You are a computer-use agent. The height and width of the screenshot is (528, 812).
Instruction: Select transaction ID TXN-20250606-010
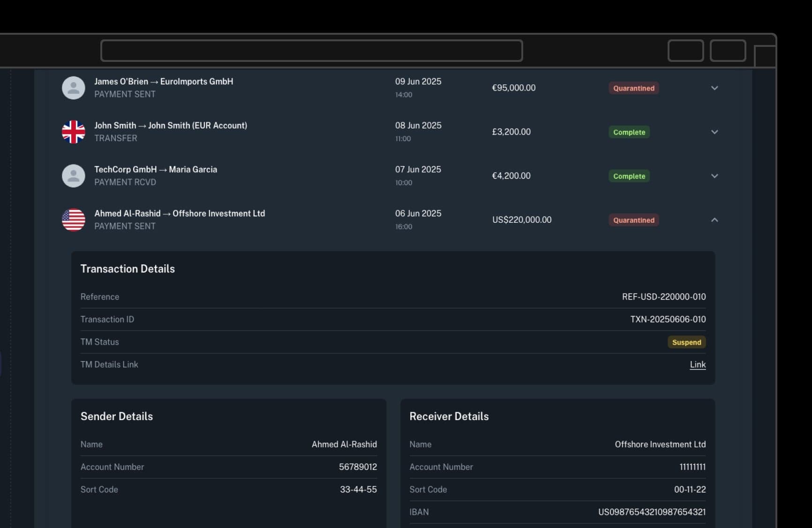pos(668,319)
